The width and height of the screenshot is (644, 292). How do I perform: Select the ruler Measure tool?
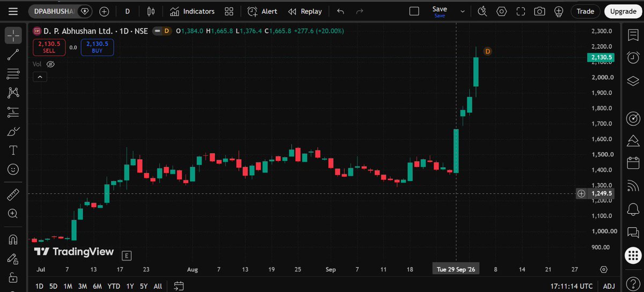click(13, 194)
